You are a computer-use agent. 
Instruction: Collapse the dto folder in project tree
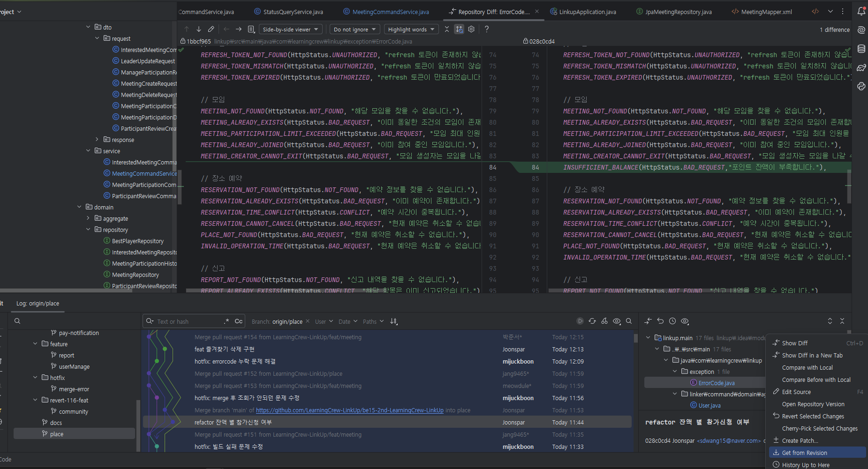88,27
